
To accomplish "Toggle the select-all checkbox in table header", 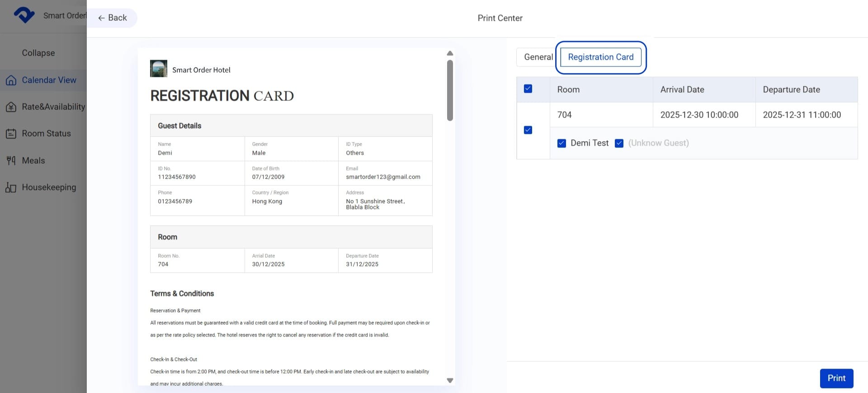I will (528, 89).
